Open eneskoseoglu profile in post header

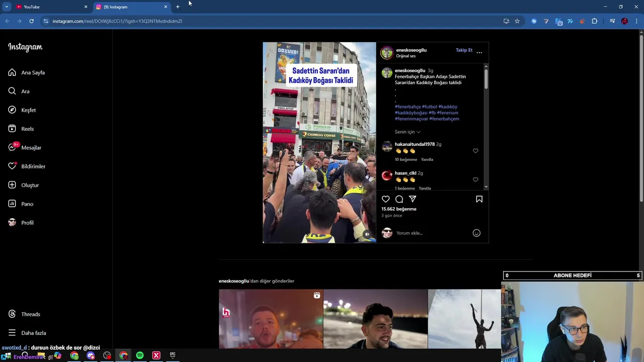coord(411,50)
